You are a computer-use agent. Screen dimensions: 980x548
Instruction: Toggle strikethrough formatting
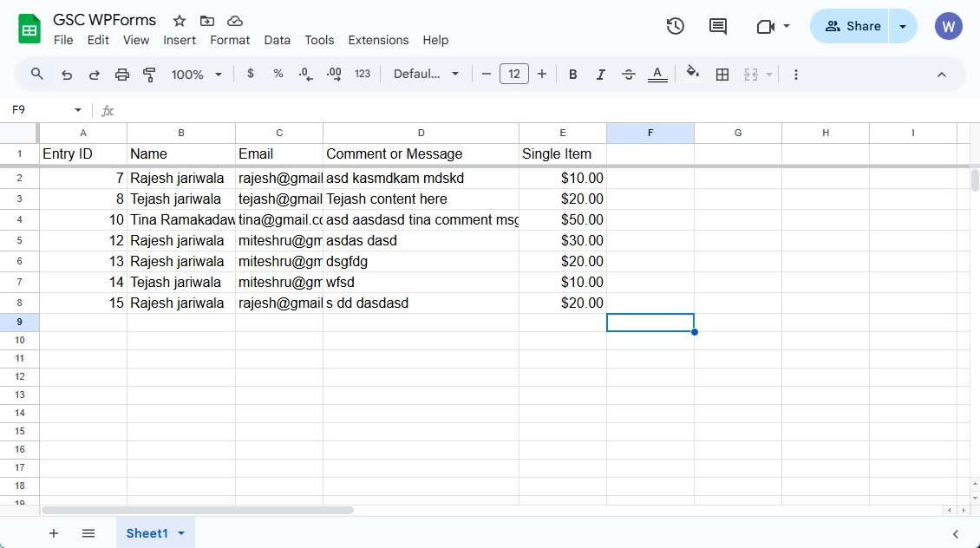629,75
